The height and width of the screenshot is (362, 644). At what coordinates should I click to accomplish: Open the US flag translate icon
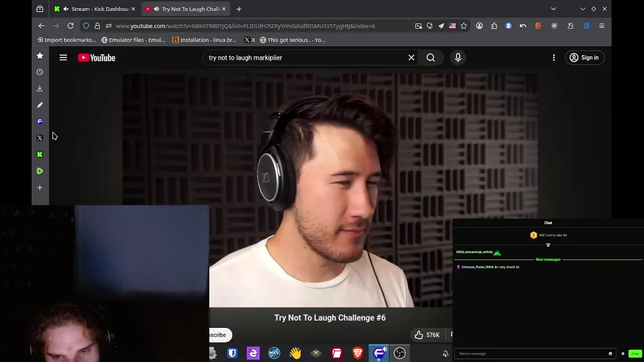[452, 26]
